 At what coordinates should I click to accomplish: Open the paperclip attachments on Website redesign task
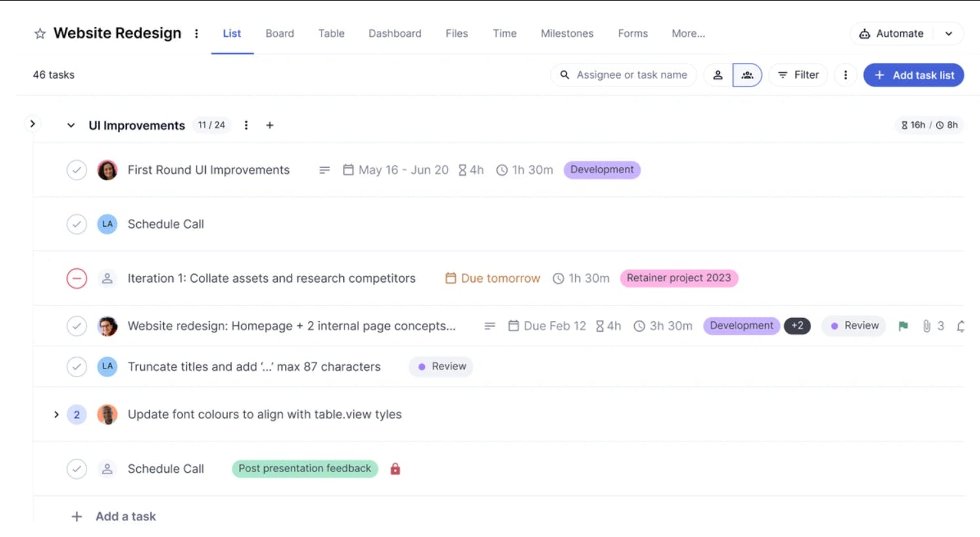(x=926, y=326)
